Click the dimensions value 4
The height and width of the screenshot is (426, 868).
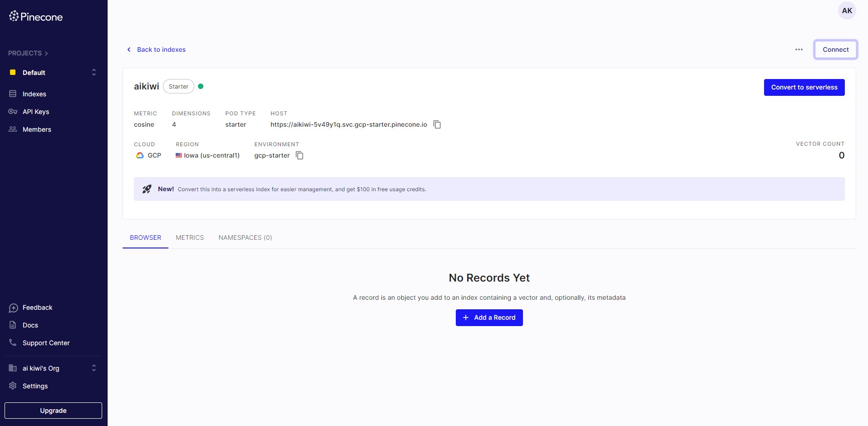[x=174, y=124]
